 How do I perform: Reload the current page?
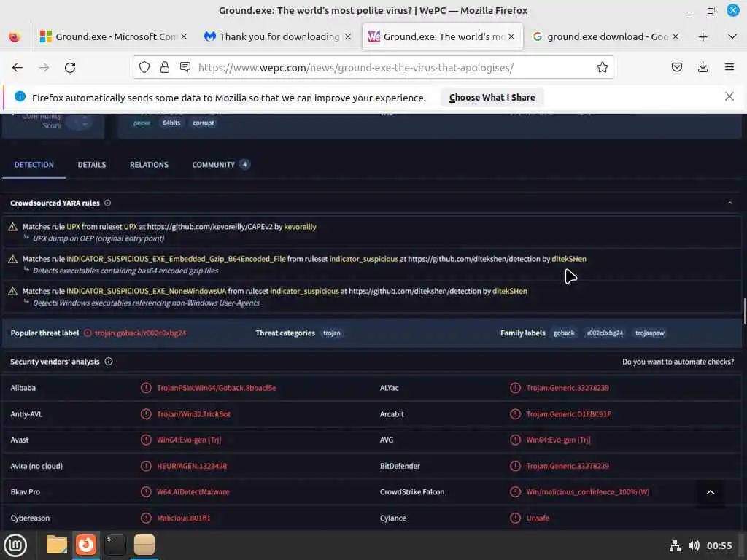tap(70, 68)
